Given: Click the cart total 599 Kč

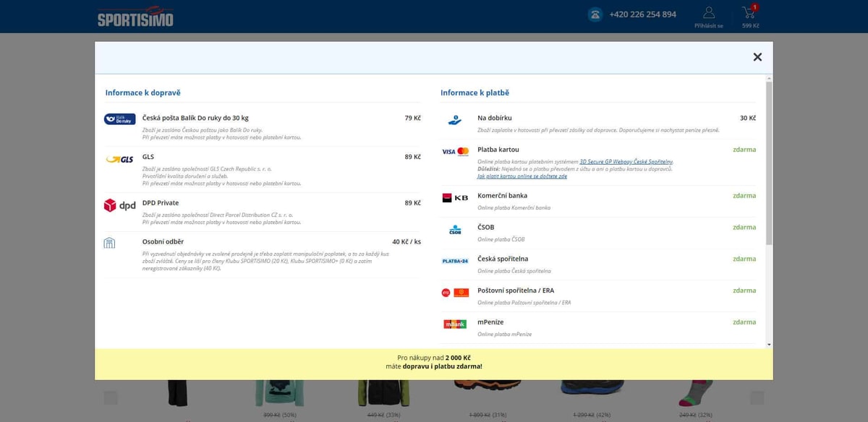Looking at the screenshot, I should click(751, 26).
